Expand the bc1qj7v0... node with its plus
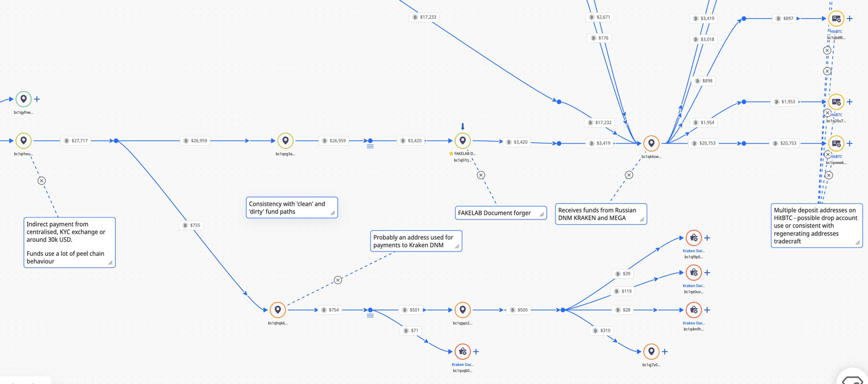The image size is (868, 384). point(665,351)
